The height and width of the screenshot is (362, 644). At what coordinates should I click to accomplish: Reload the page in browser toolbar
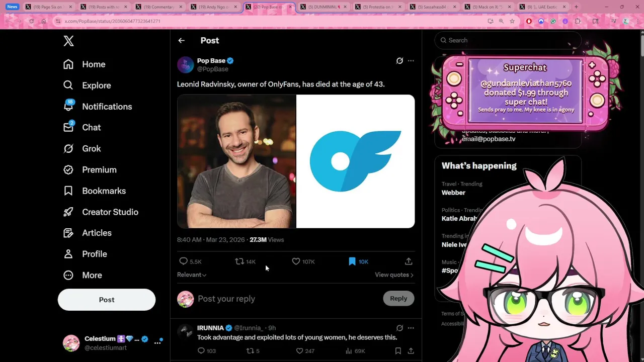(x=31, y=21)
